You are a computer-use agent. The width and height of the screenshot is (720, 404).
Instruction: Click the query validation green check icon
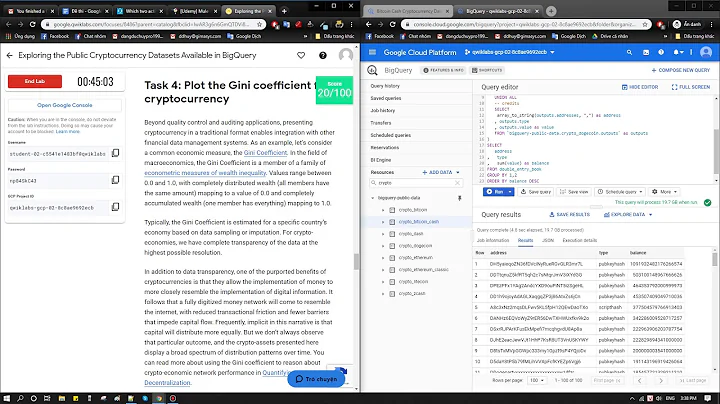pyautogui.click(x=708, y=202)
